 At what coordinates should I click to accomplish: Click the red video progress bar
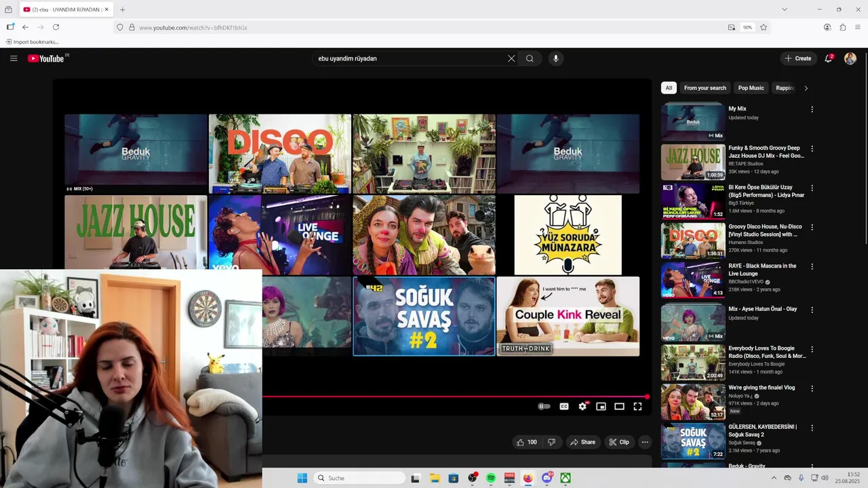(x=454, y=396)
